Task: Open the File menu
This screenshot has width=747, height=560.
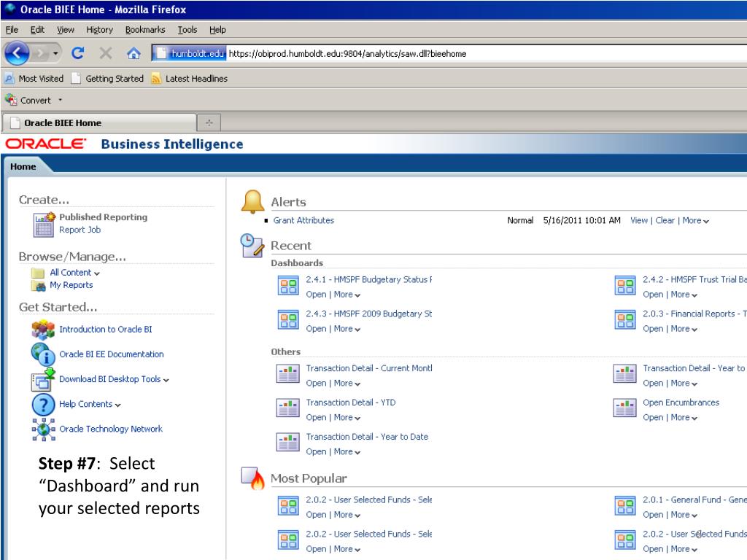Action: pos(12,29)
